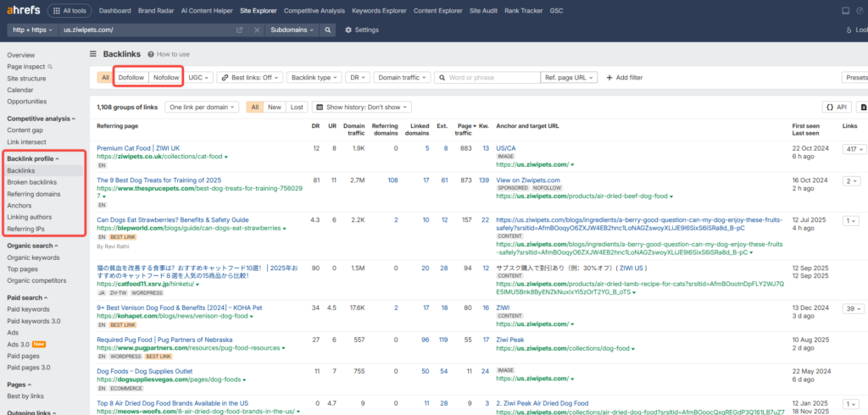Sort by the Page traffic column header
This screenshot has height=415, width=868.
pyautogui.click(x=465, y=130)
